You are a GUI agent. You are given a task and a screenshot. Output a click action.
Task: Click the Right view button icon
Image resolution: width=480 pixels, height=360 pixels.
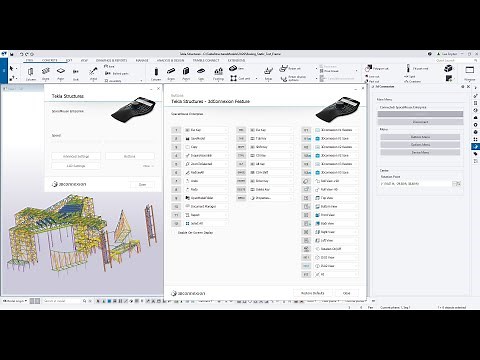click(x=306, y=232)
